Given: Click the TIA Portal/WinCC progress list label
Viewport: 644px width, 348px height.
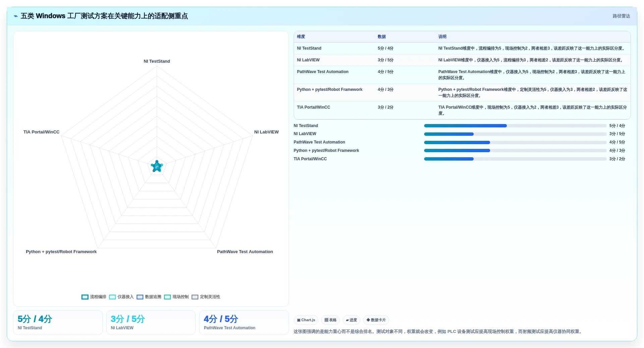Looking at the screenshot, I should [310, 159].
